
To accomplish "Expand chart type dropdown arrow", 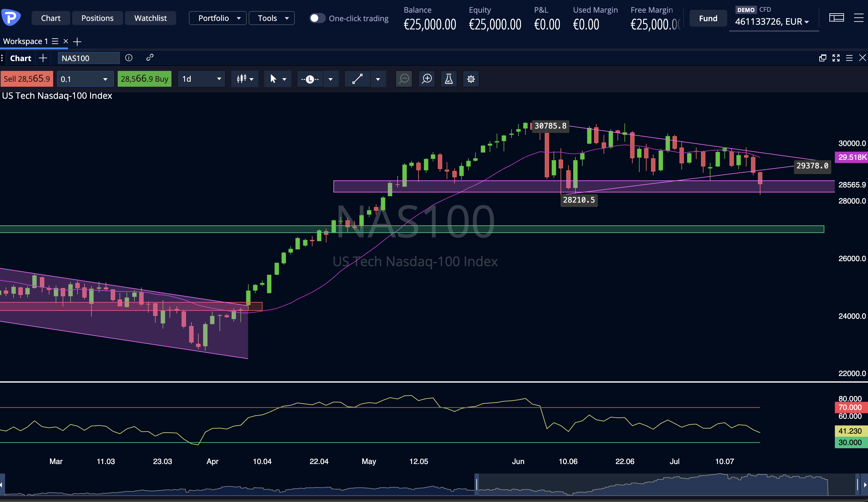I will [x=252, y=79].
